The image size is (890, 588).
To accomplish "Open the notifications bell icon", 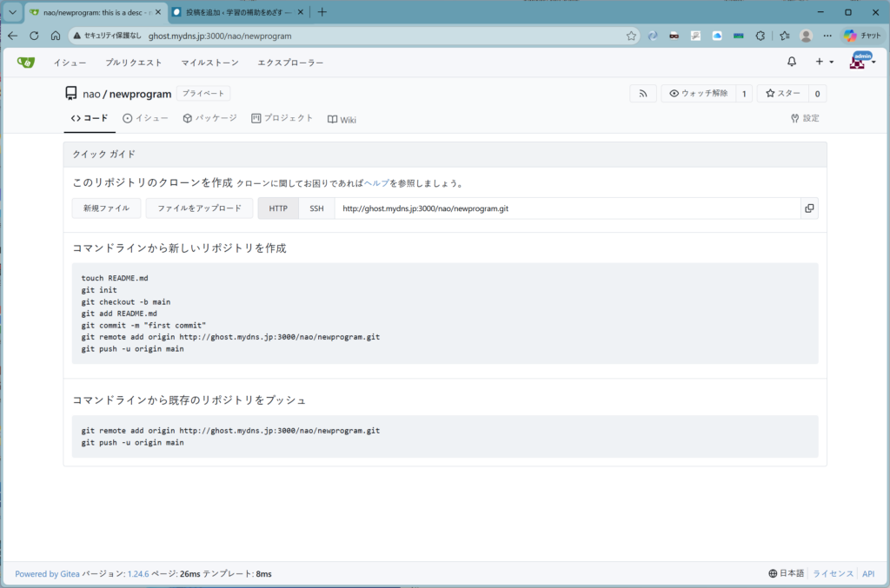I will pos(792,63).
